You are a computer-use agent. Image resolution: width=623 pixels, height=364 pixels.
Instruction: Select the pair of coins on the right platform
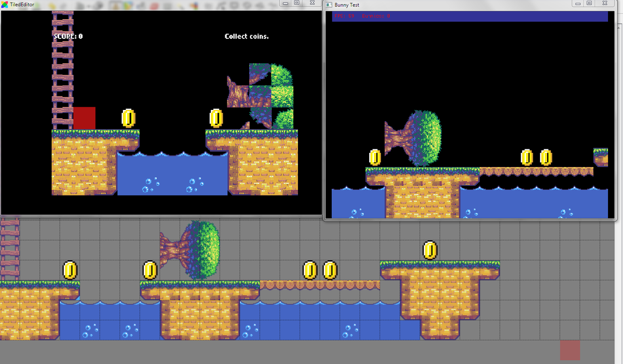click(x=536, y=157)
